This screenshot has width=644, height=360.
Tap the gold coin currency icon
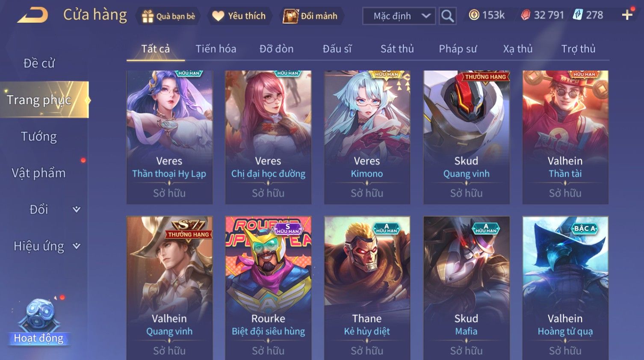point(474,15)
